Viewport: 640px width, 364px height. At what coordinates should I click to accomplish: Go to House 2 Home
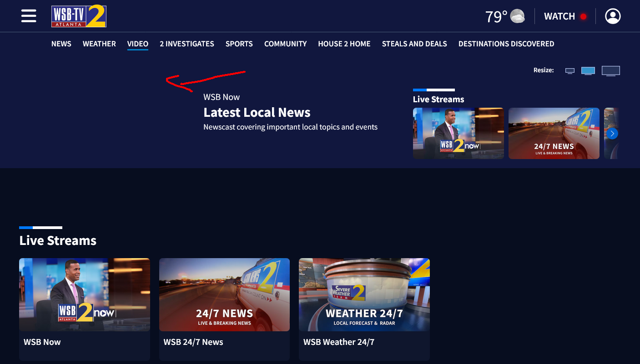click(344, 44)
